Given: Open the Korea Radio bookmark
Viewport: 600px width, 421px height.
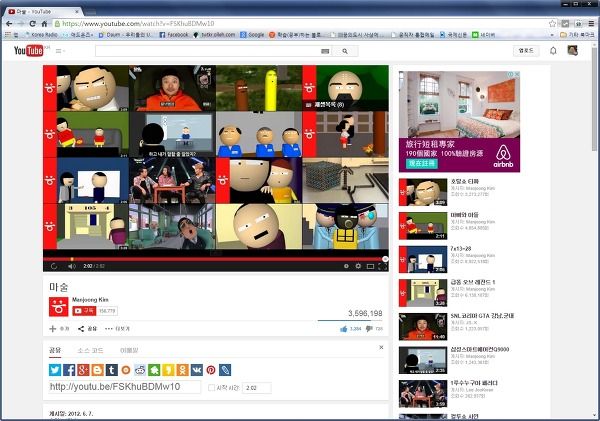Looking at the screenshot, I should (x=41, y=35).
